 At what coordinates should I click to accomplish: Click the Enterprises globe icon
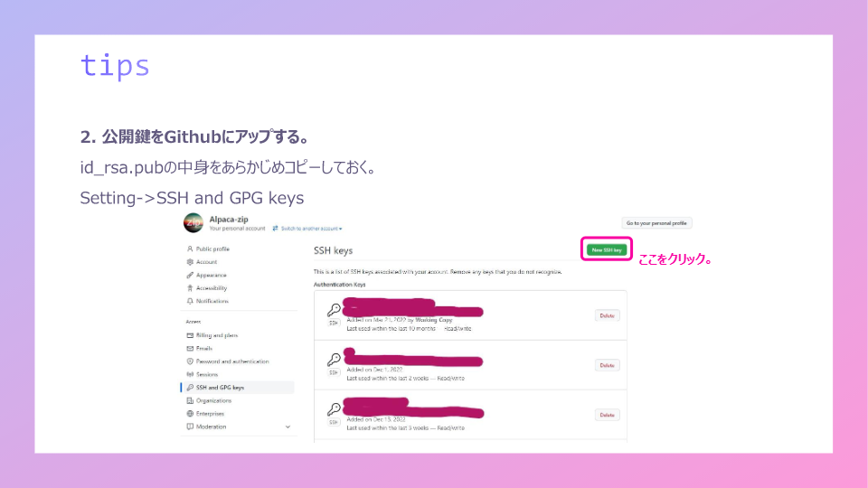[190, 414]
